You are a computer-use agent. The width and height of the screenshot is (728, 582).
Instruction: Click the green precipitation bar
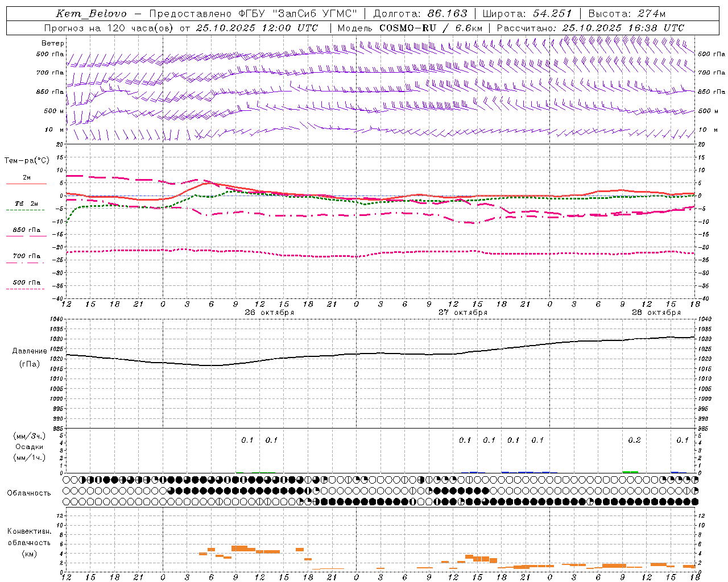(630, 472)
